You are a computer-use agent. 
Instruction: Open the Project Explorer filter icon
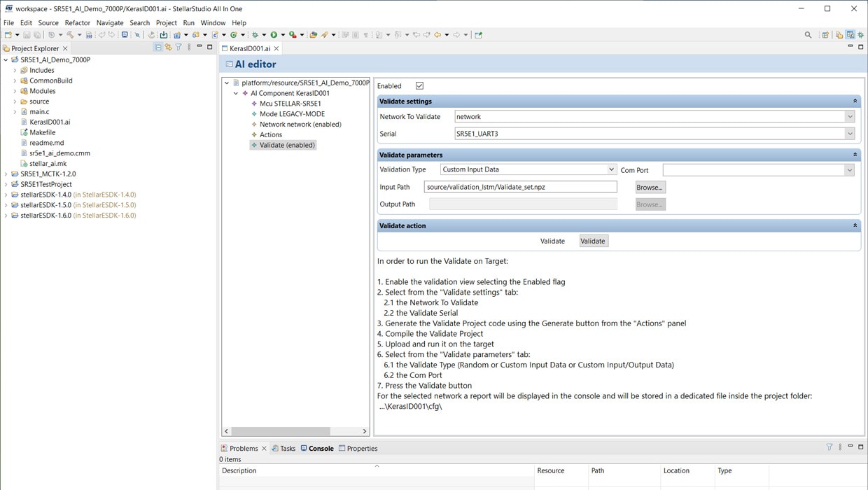(178, 48)
